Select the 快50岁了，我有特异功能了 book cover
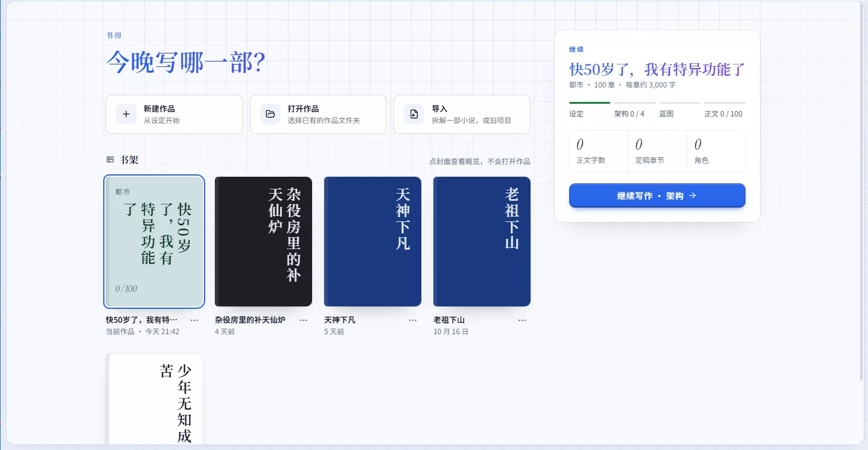The height and width of the screenshot is (450, 868). coord(155,242)
